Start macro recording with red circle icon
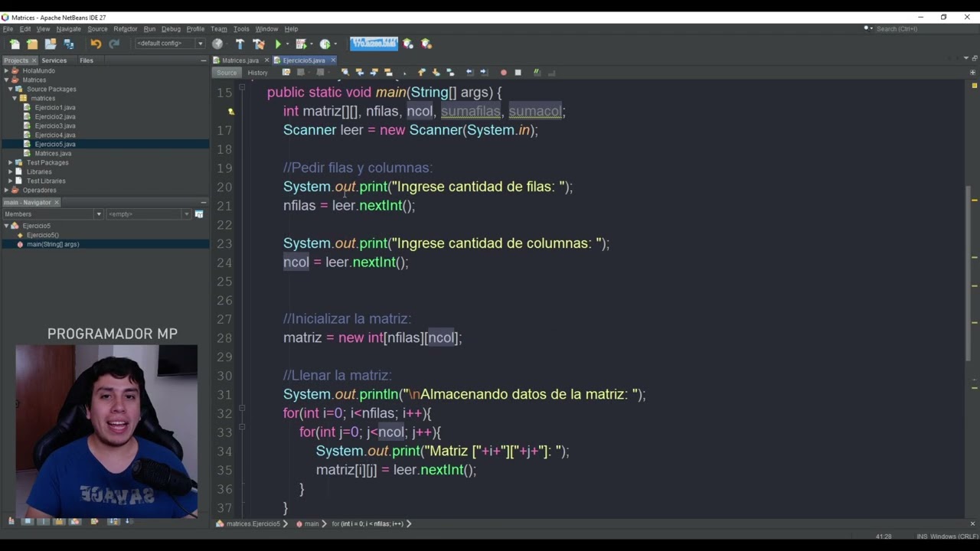Screen dimensions: 980x551 pyautogui.click(x=503, y=73)
